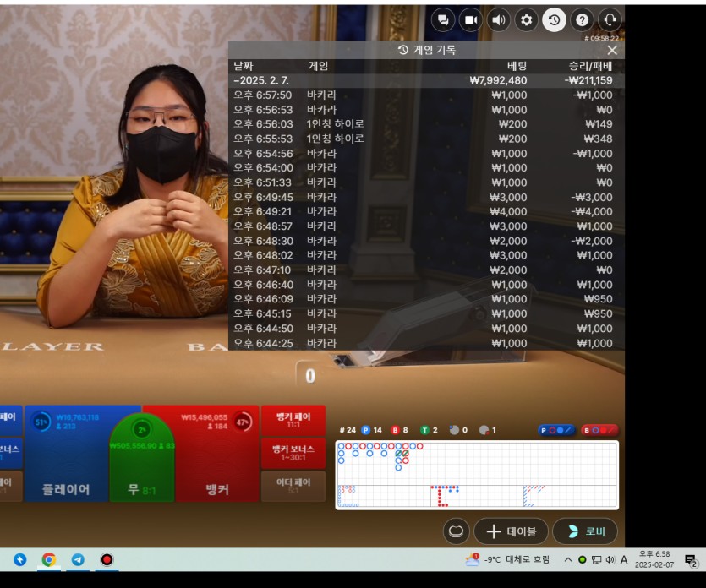The height and width of the screenshot is (588, 706).
Task: Select 뱅커 보너스 side bet
Action: coord(293,453)
